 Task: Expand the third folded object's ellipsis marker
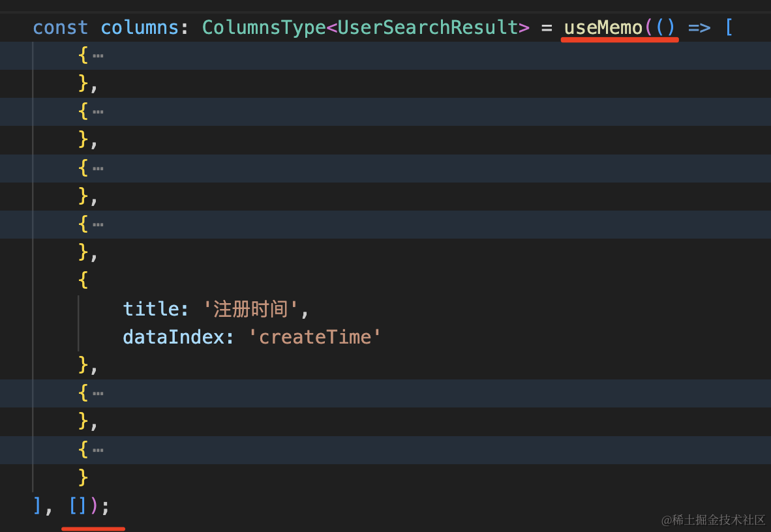click(x=98, y=169)
